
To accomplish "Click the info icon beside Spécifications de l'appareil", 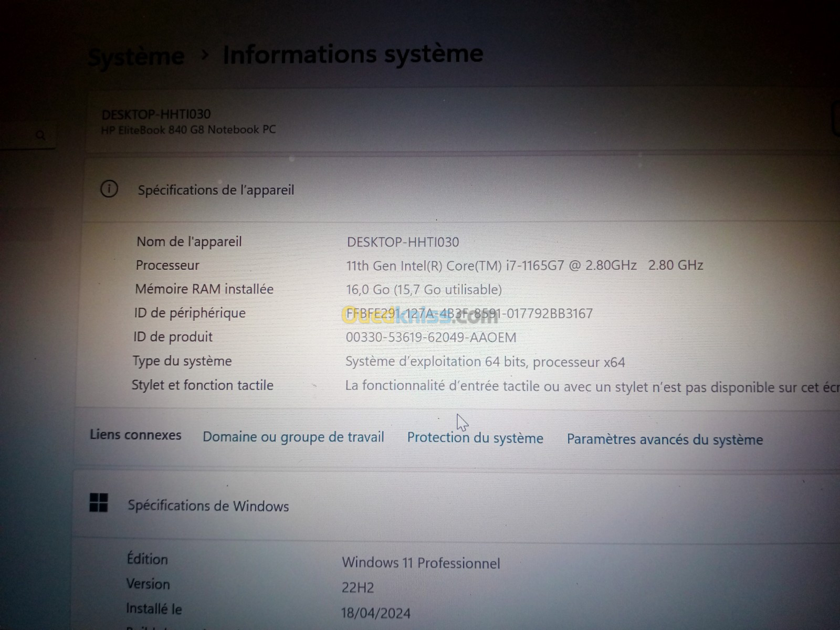I will [x=109, y=189].
